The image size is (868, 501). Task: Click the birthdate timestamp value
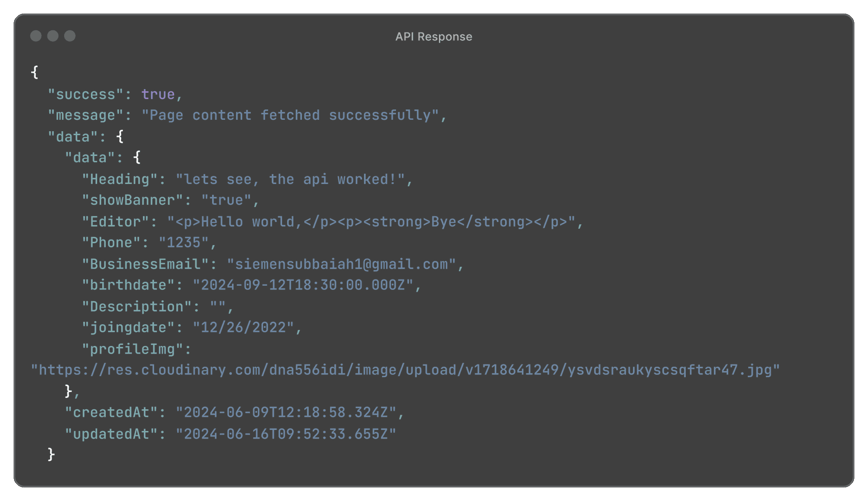coord(302,285)
